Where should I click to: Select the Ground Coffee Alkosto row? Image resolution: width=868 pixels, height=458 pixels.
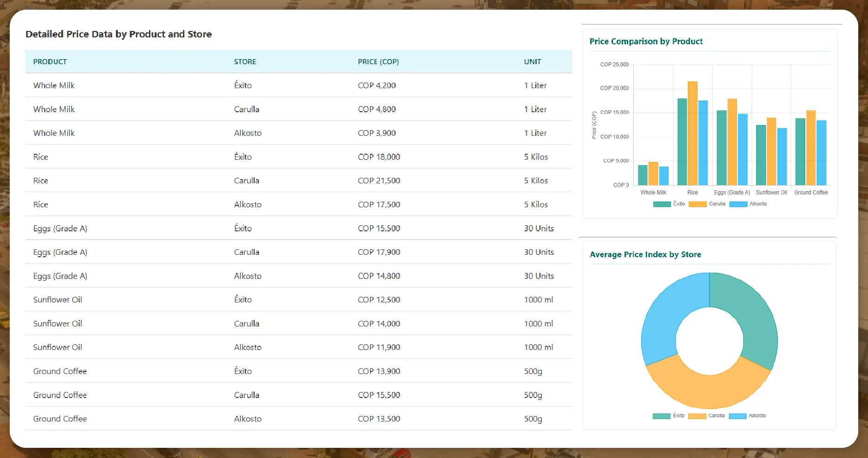coord(299,418)
